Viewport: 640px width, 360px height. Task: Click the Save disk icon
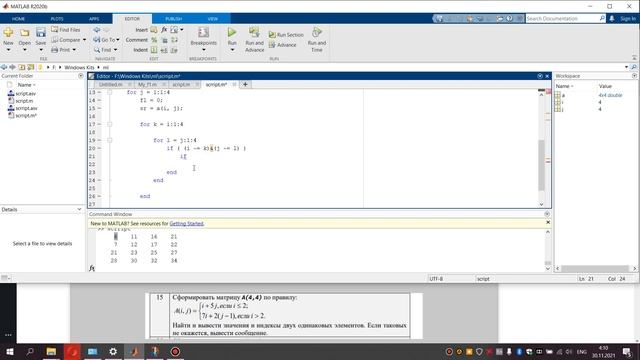pyautogui.click(x=41, y=32)
